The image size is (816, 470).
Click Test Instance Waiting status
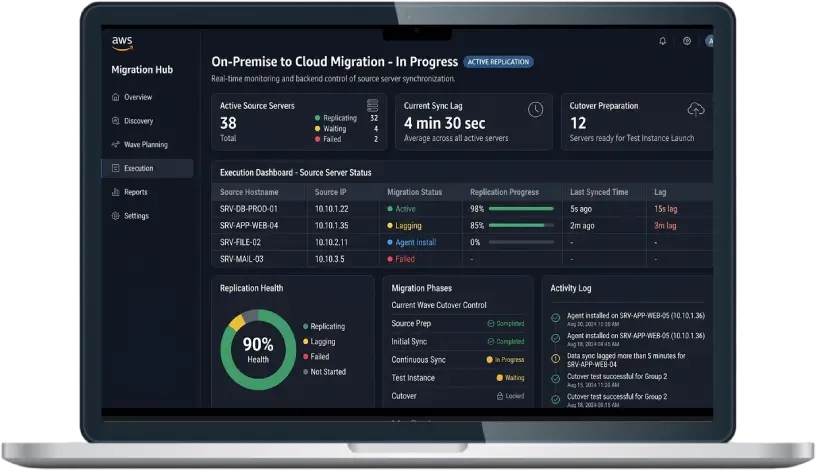tap(511, 378)
